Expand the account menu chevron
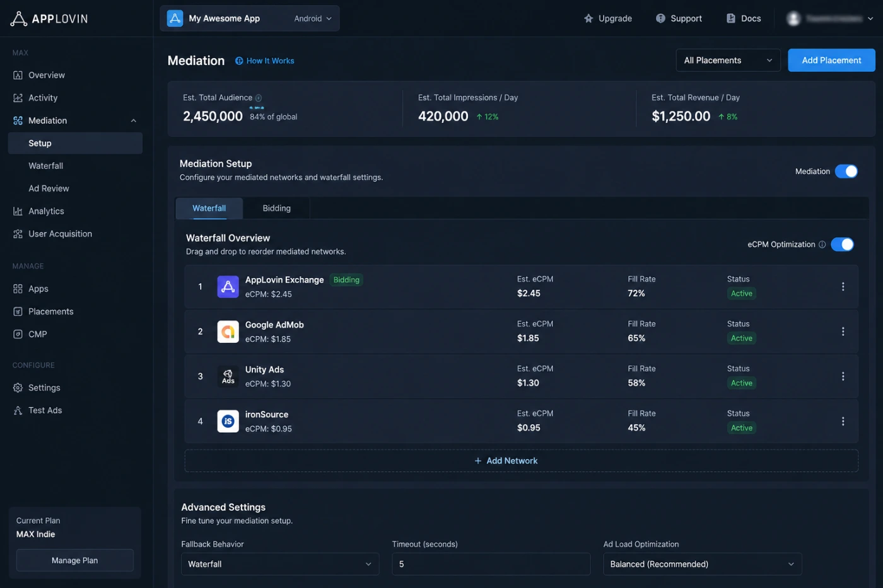Viewport: 883px width, 588px height. point(870,18)
